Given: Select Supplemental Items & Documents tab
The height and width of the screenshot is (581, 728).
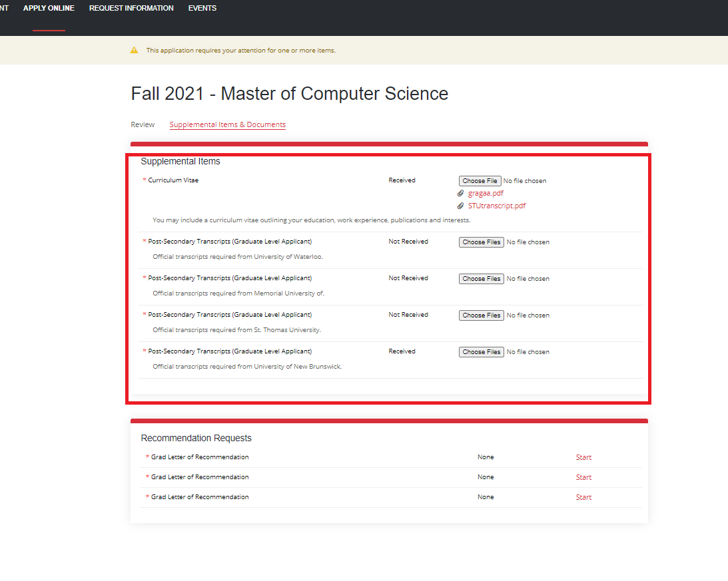Looking at the screenshot, I should pos(227,124).
